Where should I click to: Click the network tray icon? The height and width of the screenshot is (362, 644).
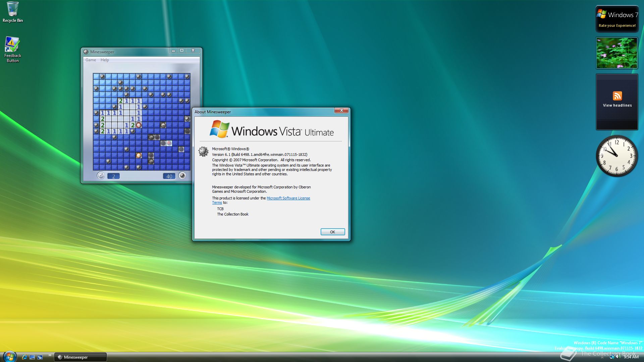pyautogui.click(x=612, y=357)
